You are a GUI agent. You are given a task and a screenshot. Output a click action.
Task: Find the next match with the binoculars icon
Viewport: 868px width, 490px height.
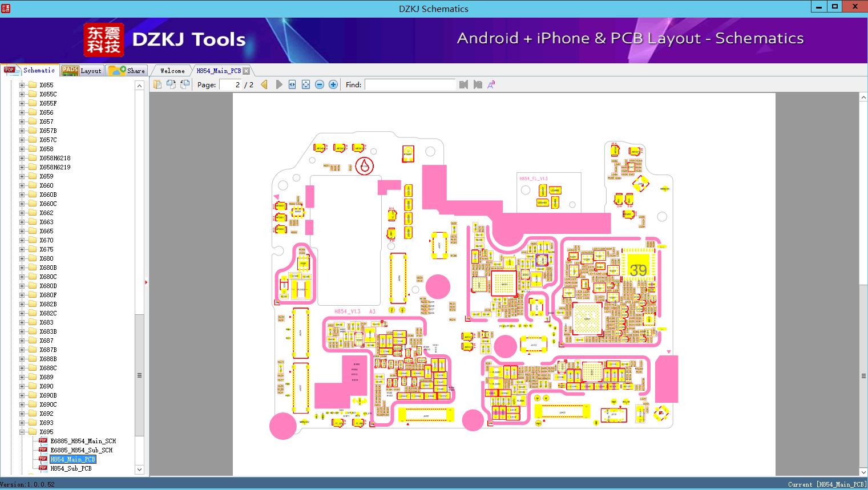pyautogui.click(x=478, y=84)
